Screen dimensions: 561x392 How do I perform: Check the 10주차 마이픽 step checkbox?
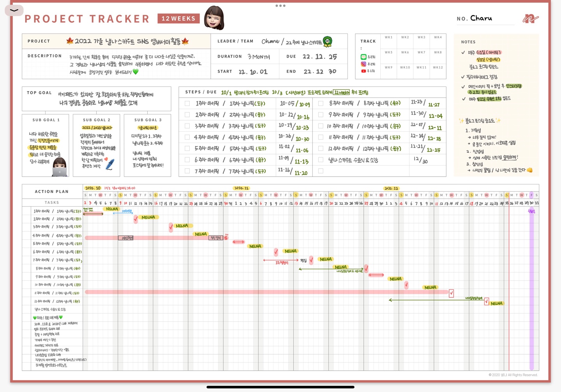tap(321, 126)
